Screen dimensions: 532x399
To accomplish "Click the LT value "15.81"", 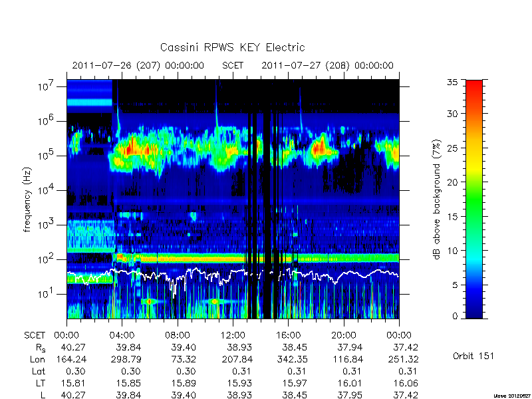I will tap(73, 384).
